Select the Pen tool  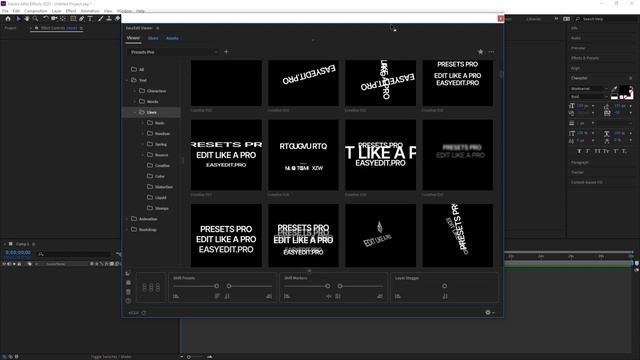[82, 19]
